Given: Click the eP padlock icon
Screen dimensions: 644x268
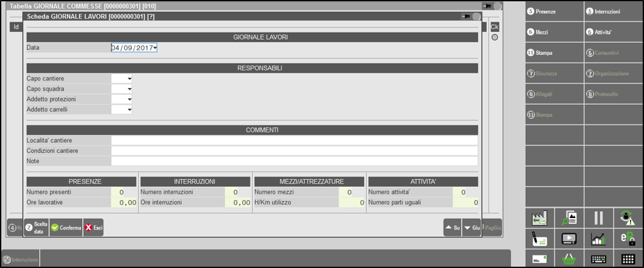Looking at the screenshot, I should pyautogui.click(x=628, y=239).
